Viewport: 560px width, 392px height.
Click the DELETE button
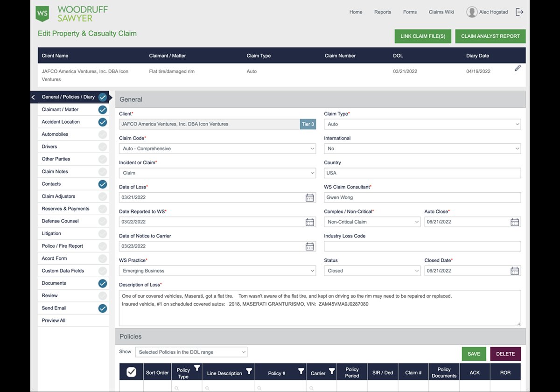(x=505, y=354)
